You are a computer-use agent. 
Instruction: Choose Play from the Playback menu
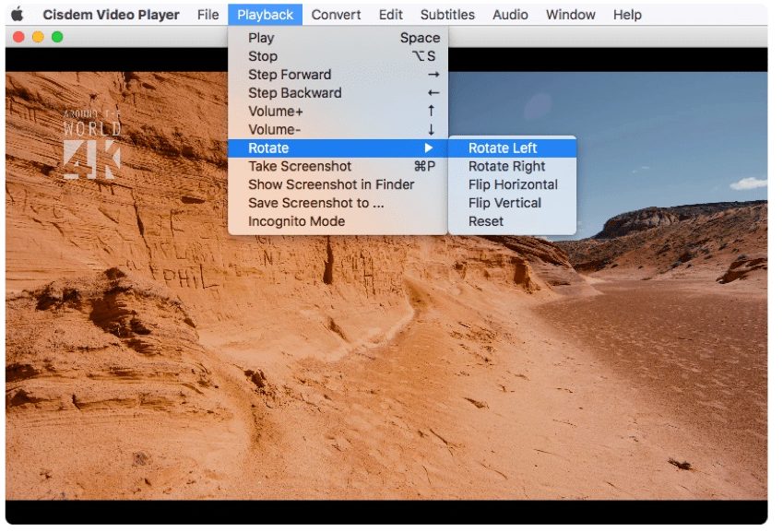261,38
